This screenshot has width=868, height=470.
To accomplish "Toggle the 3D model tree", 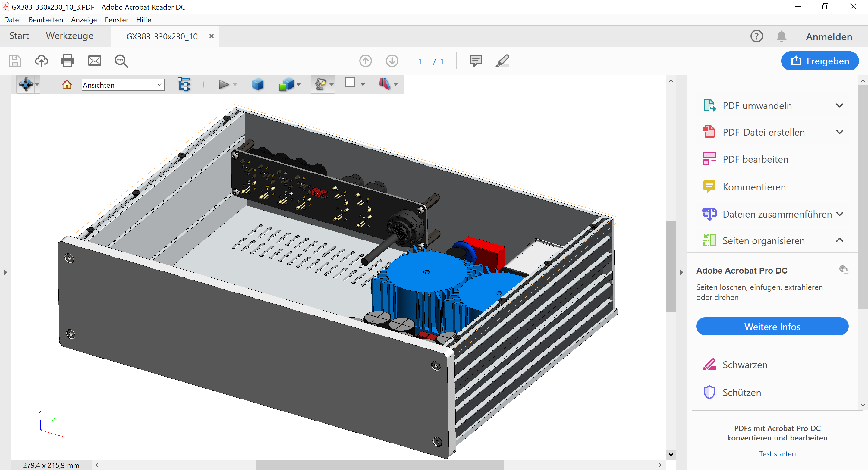I will point(184,84).
